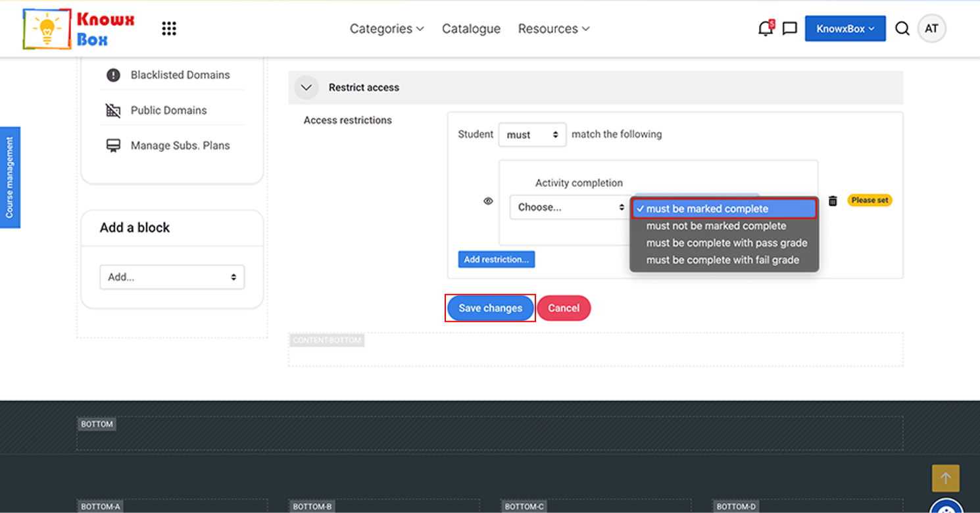
Task: Click the Cancel button
Action: tap(564, 308)
